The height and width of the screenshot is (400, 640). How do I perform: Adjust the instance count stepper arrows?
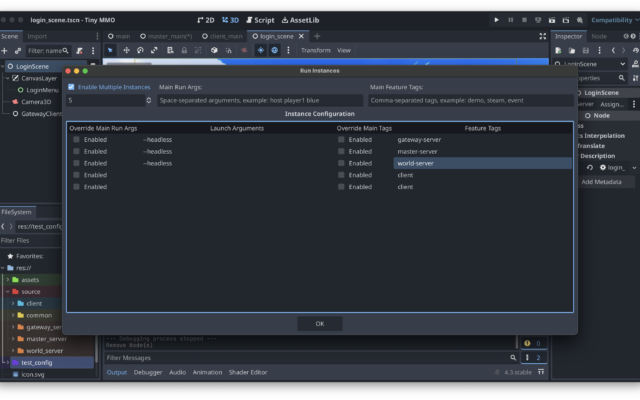pyautogui.click(x=149, y=100)
